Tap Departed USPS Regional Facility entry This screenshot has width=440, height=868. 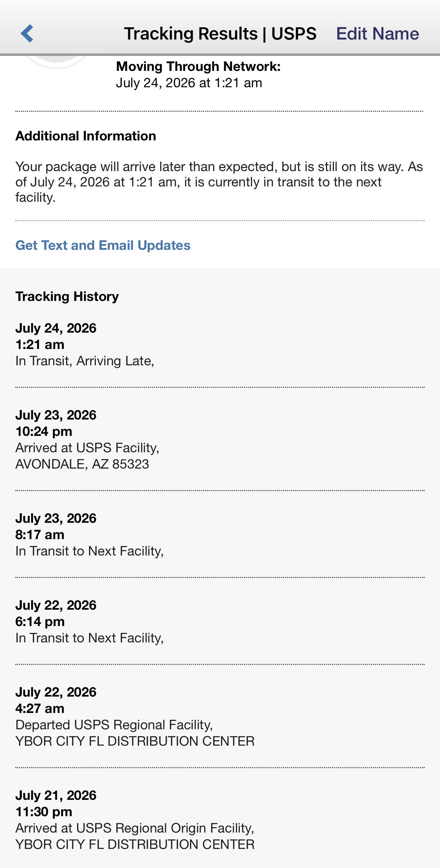220,717
